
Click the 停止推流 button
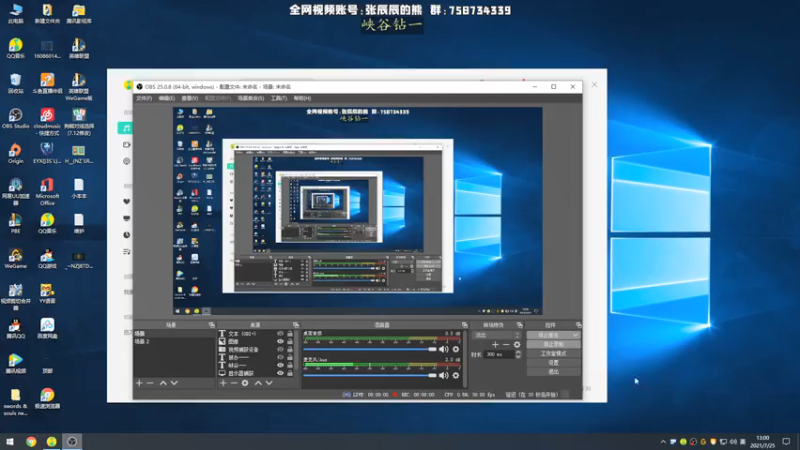pos(549,335)
